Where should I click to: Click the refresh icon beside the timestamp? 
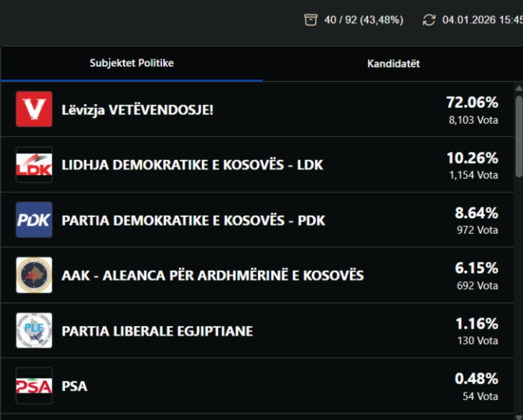pos(429,20)
